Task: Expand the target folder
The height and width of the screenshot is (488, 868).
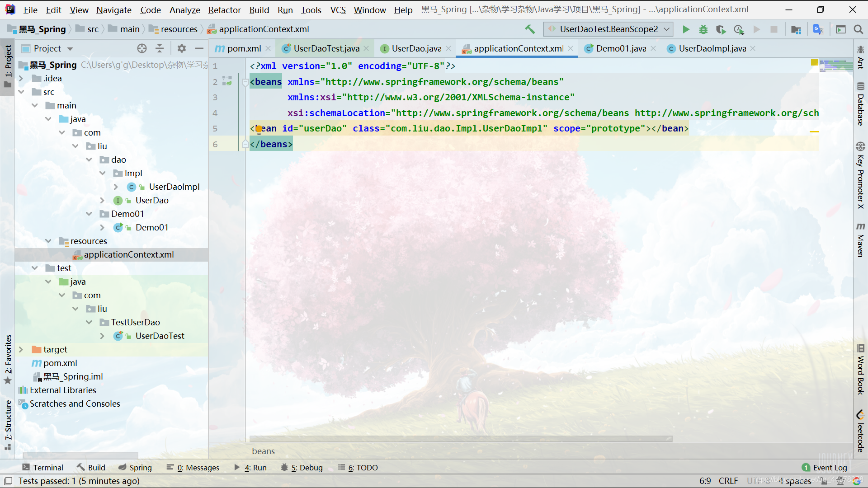Action: pyautogui.click(x=21, y=349)
